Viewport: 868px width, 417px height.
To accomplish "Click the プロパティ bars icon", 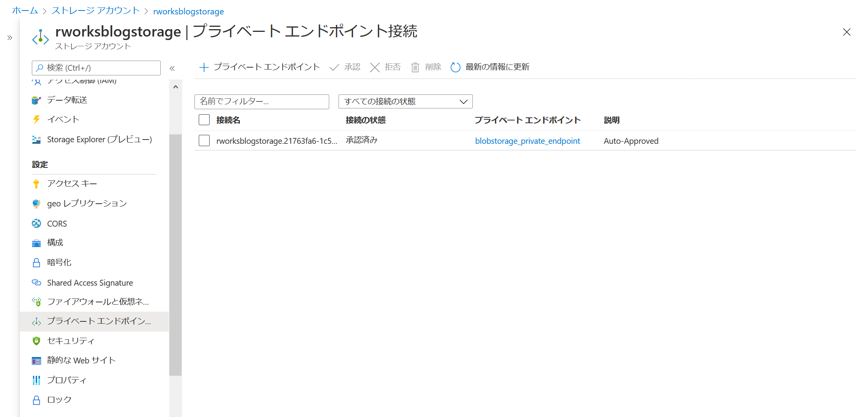I will 36,380.
